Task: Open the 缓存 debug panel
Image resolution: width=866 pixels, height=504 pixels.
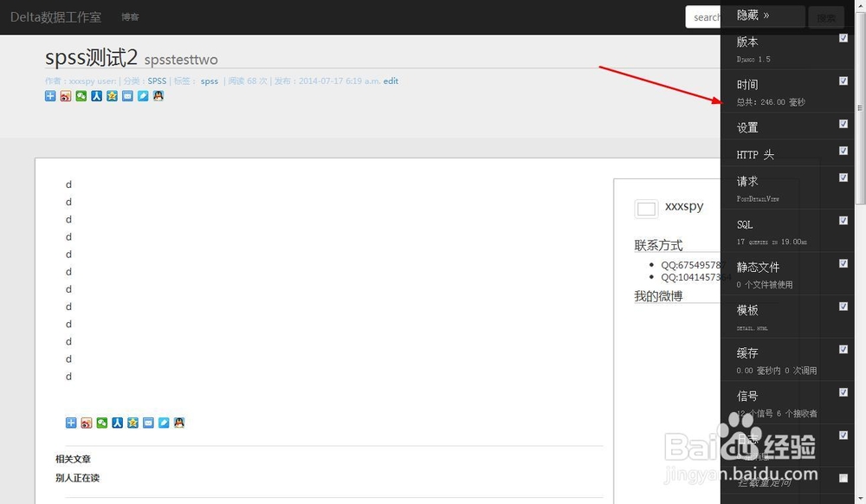Action: coord(747,353)
